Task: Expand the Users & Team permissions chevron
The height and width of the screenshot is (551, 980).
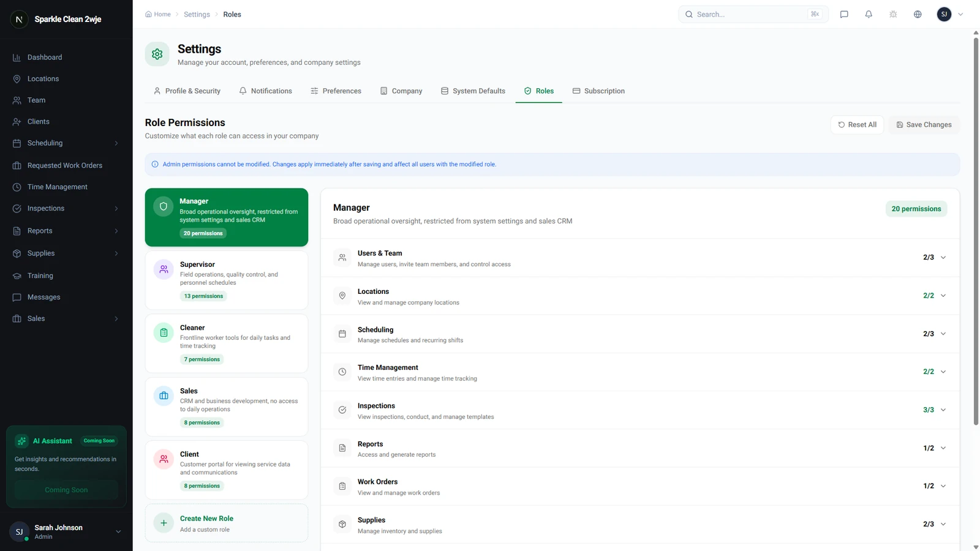Action: click(x=943, y=258)
